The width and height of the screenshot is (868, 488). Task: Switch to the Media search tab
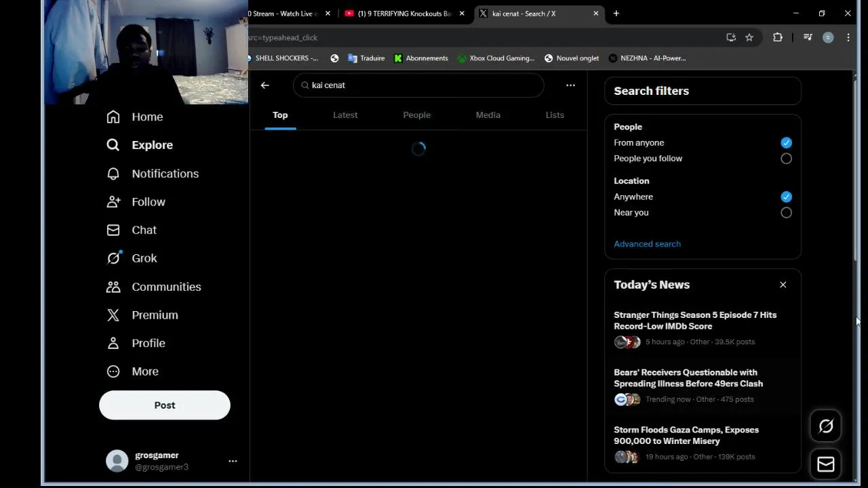click(488, 115)
